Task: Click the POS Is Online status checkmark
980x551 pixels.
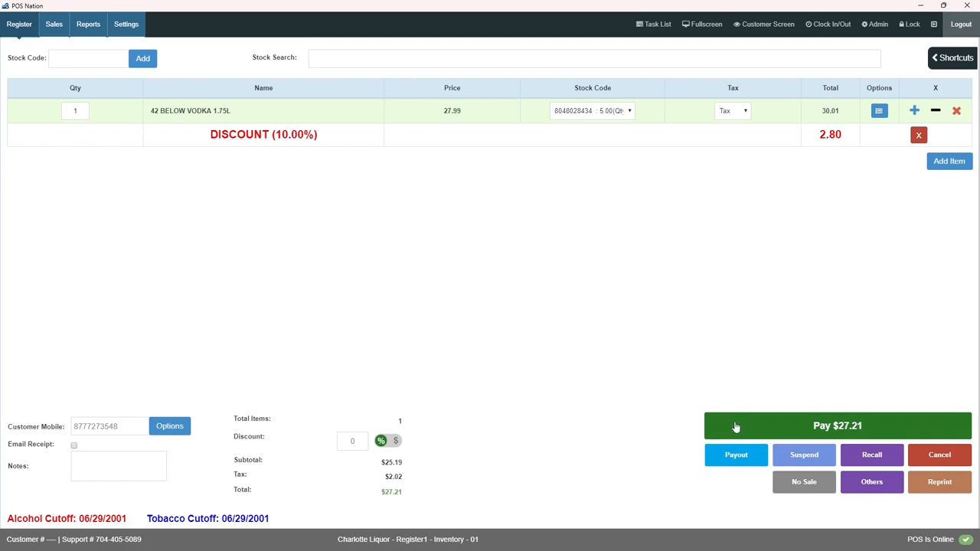Action: (966, 540)
